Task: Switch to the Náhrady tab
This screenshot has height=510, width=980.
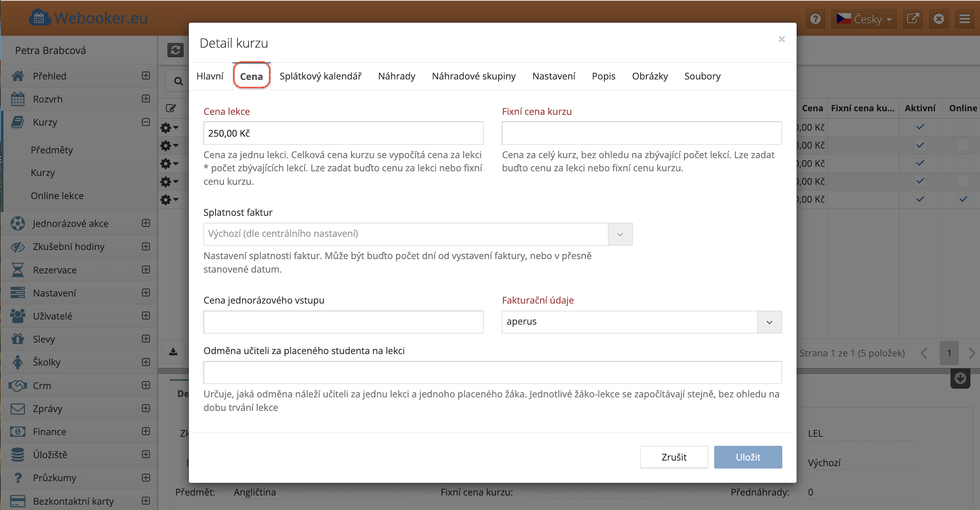Action: 397,76
